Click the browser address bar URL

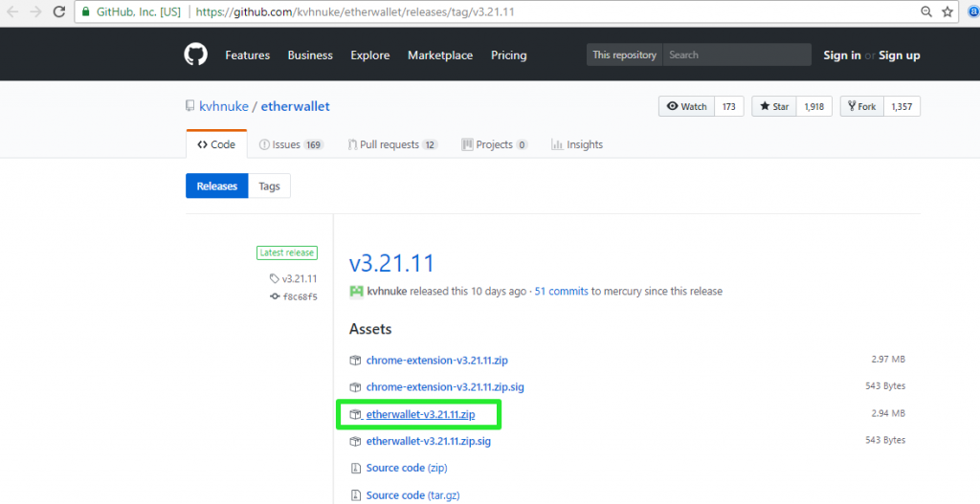pyautogui.click(x=355, y=11)
